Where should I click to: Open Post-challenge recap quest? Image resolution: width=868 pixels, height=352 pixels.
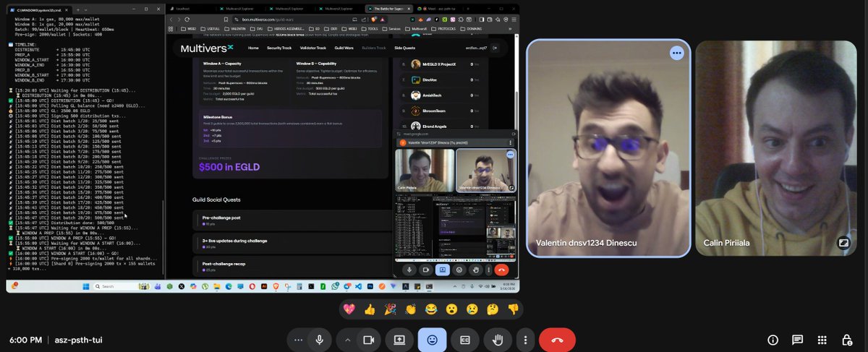tap(292, 266)
